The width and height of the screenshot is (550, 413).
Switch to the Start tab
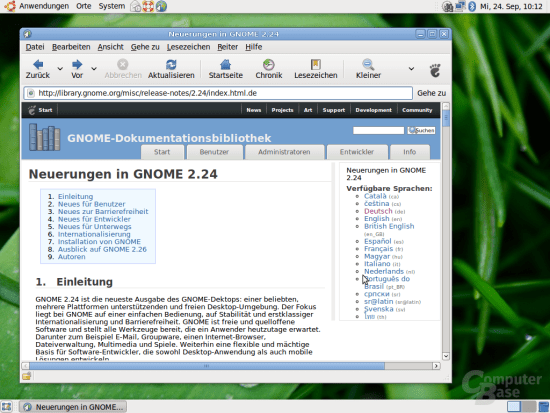coord(162,152)
